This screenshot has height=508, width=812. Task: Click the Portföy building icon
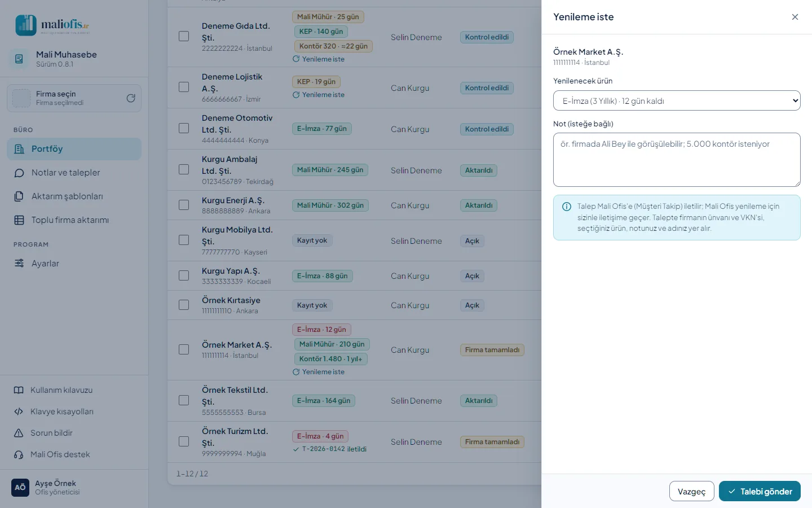[x=19, y=149]
